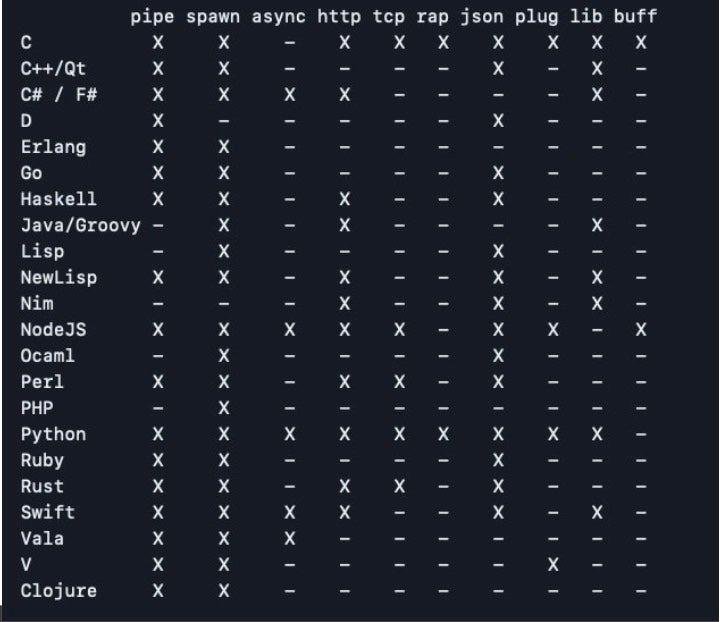The image size is (720, 622).
Task: Click the X under buff for NodeJS
Action: pyautogui.click(x=641, y=329)
